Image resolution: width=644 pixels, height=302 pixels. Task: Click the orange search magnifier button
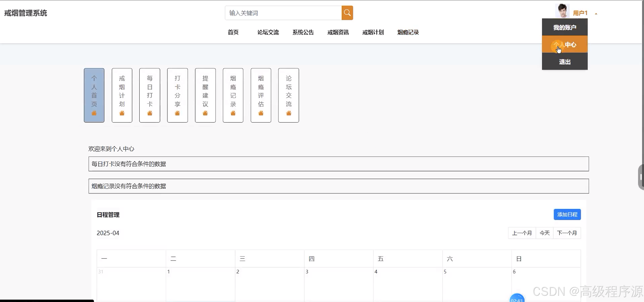click(x=347, y=13)
